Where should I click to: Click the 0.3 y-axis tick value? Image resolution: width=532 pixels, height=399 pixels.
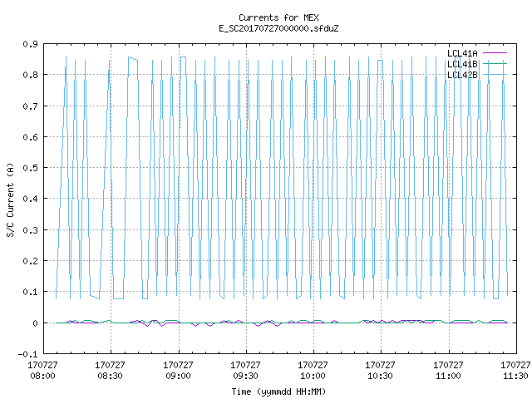pos(30,230)
